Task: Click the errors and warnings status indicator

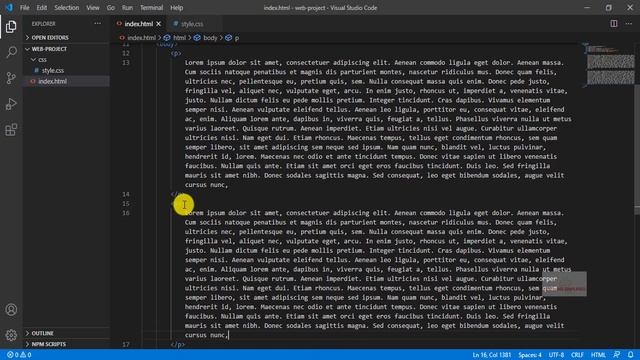Action: coord(19,355)
